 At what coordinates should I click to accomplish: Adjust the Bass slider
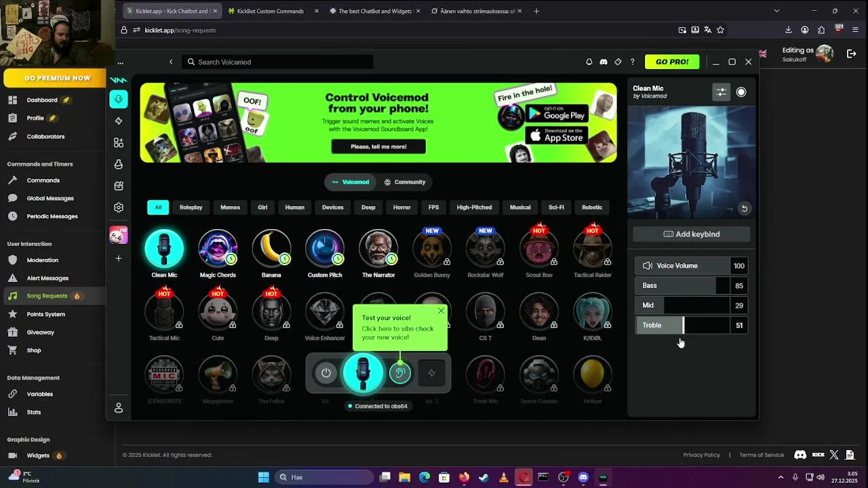(x=692, y=285)
